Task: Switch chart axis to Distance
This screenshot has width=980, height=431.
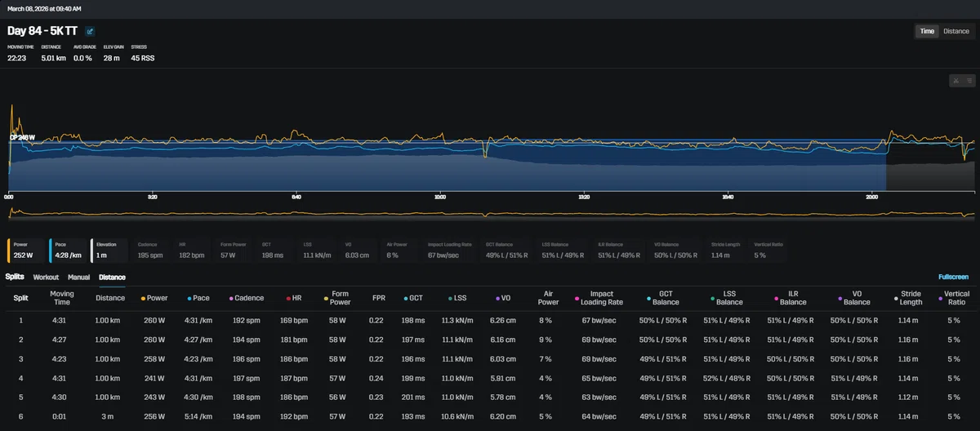Action: click(x=955, y=31)
